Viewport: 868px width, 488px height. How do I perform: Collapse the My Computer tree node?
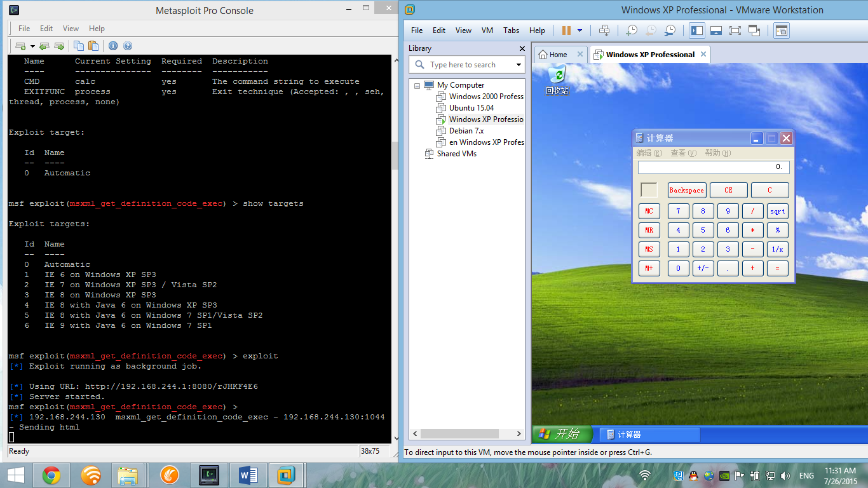pyautogui.click(x=417, y=85)
